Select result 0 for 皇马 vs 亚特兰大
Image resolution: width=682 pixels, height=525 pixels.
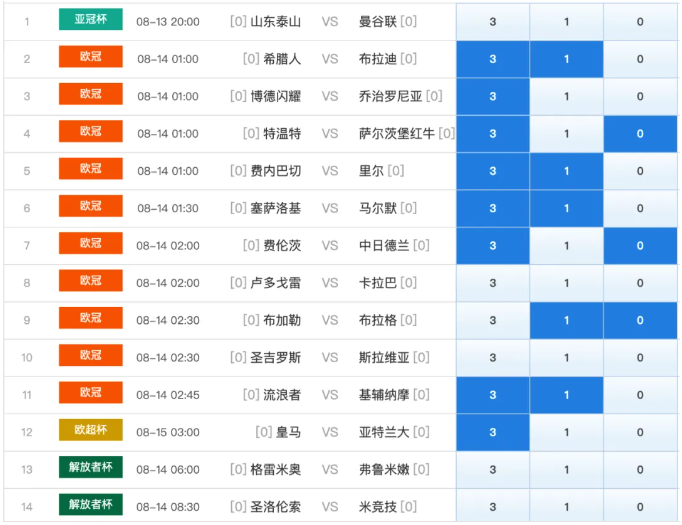(640, 432)
